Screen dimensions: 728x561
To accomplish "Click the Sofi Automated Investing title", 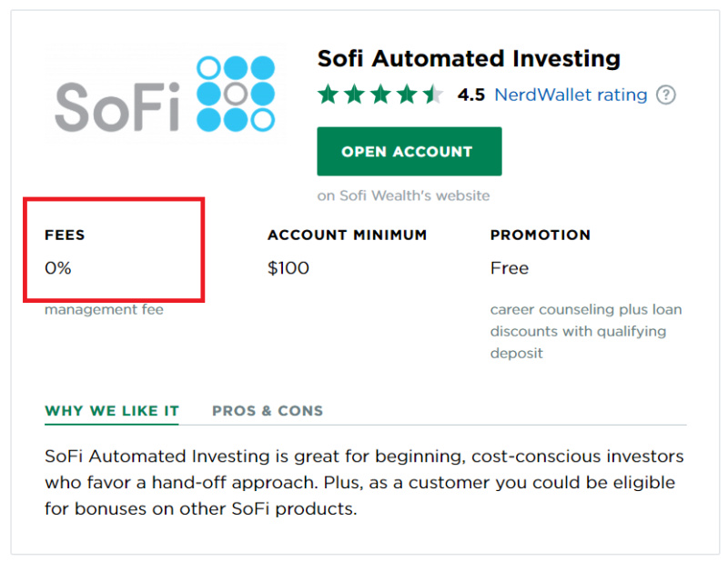I will pos(469,59).
